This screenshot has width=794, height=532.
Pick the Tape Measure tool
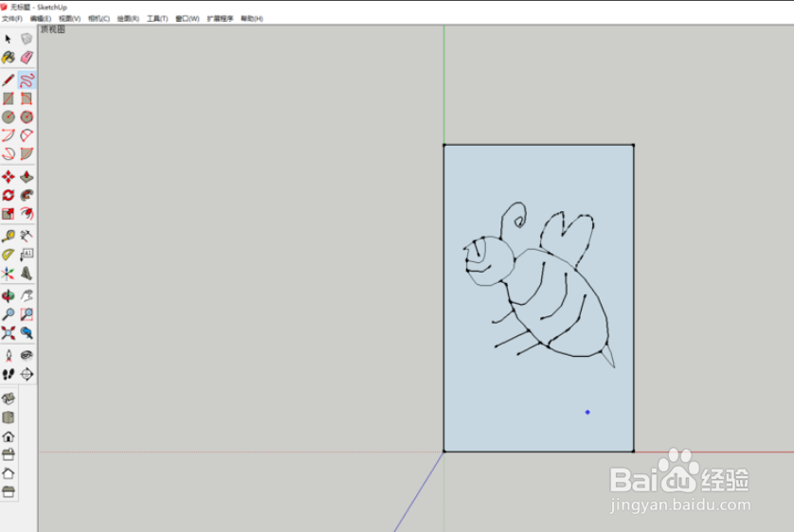coord(9,236)
